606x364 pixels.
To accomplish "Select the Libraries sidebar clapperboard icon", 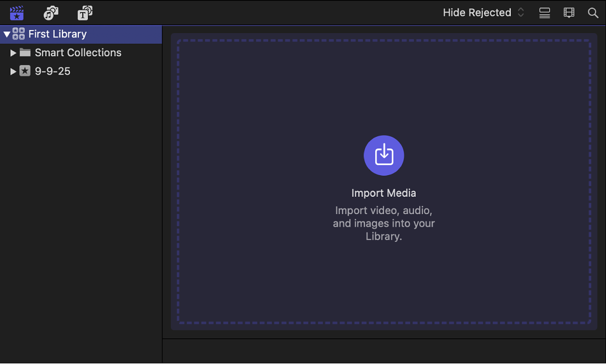I will click(x=16, y=13).
